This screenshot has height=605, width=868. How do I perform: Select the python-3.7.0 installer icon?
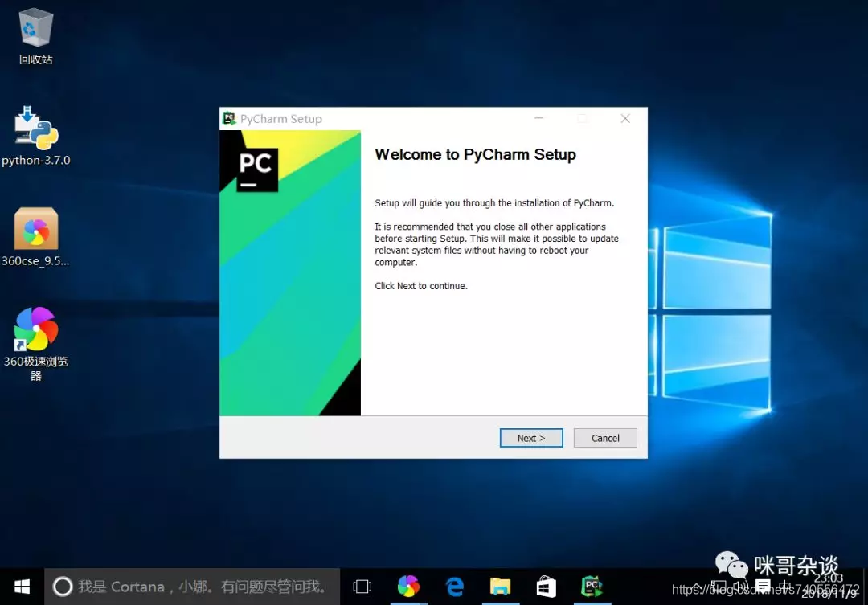(35, 136)
